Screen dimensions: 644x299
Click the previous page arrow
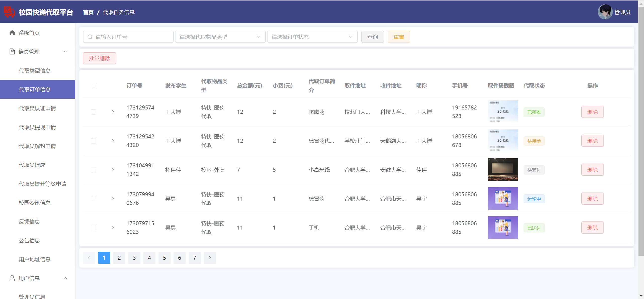89,257
